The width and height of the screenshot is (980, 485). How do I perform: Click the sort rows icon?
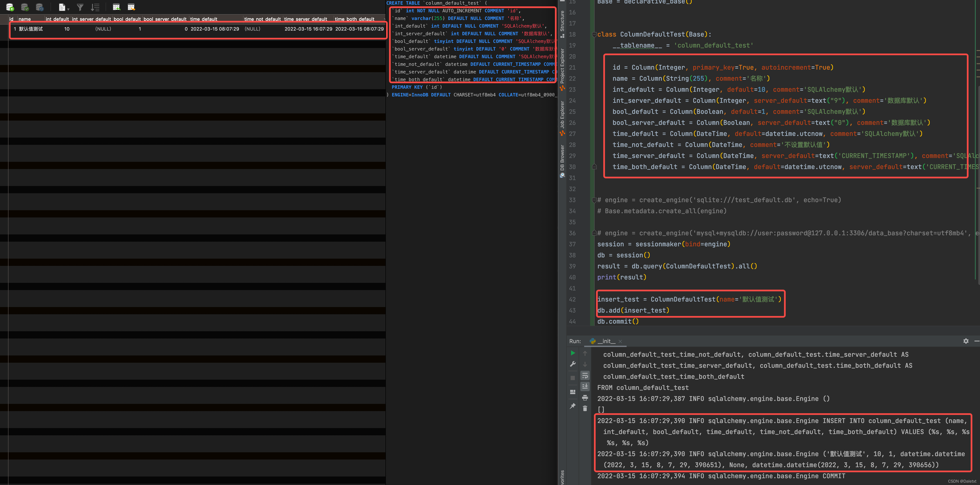95,7
